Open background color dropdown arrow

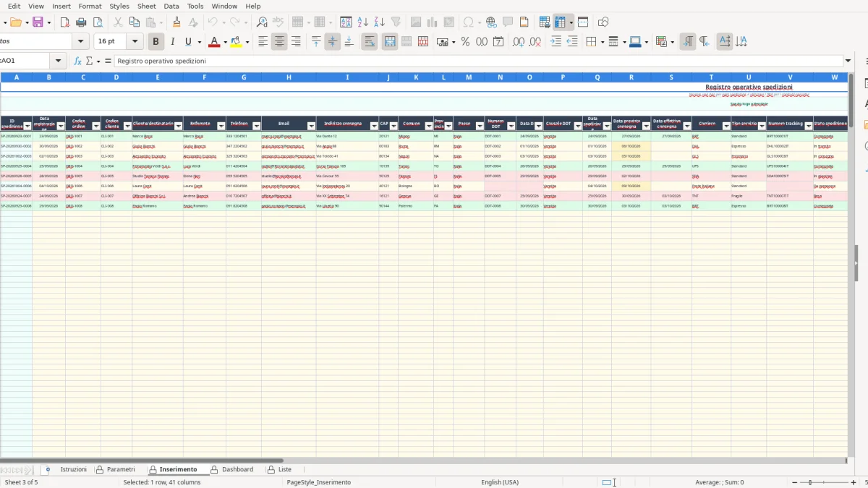tap(247, 42)
